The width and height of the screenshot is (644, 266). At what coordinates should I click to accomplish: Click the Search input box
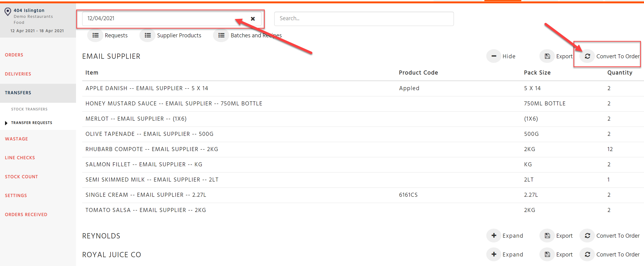coord(364,19)
